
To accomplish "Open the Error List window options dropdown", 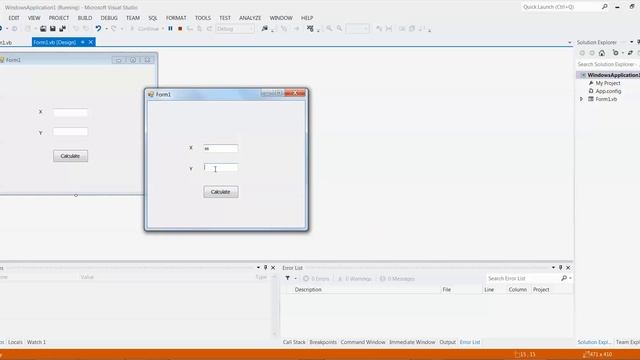I will pos(553,268).
